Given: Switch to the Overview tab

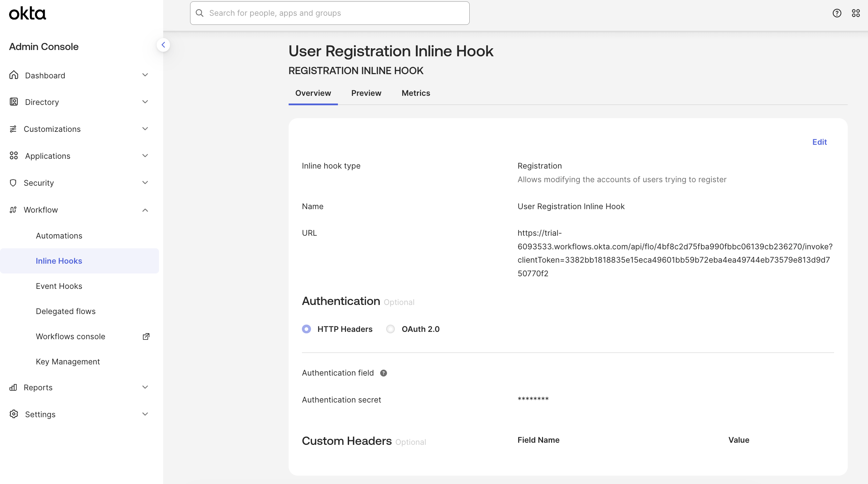Looking at the screenshot, I should coord(313,93).
